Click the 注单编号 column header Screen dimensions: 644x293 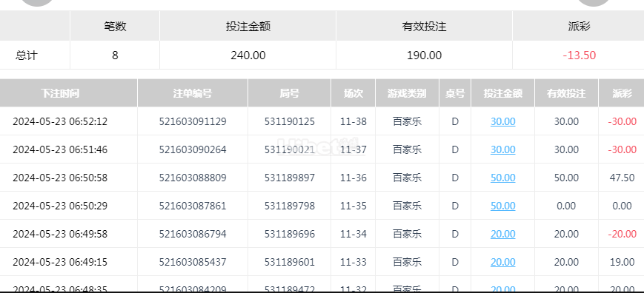193,93
